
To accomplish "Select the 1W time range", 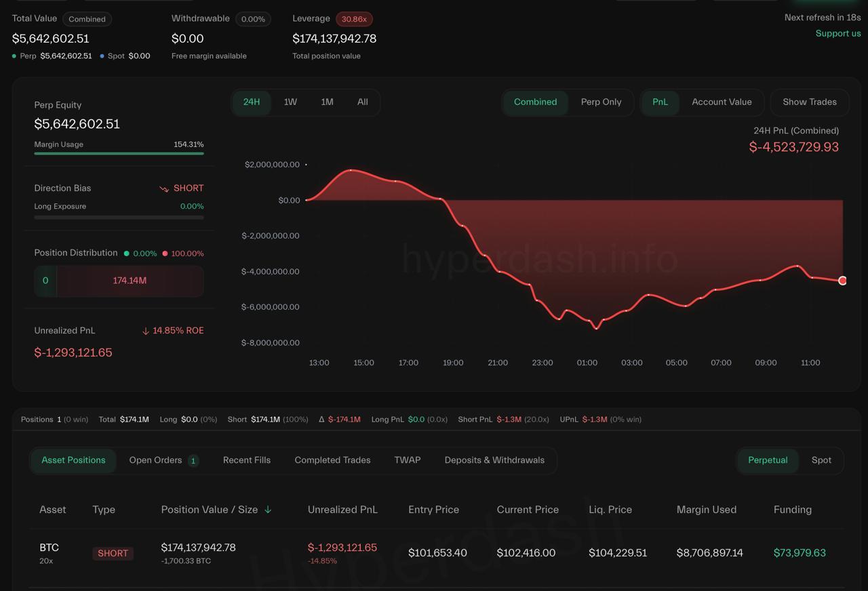I will tap(290, 102).
